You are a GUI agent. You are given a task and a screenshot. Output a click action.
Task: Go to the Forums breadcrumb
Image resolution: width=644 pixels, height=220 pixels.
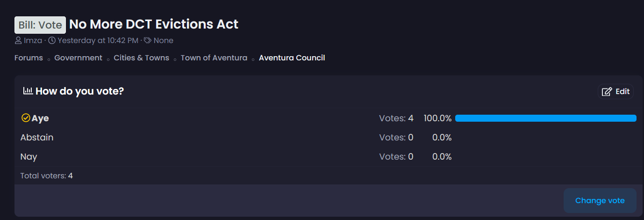click(x=29, y=58)
